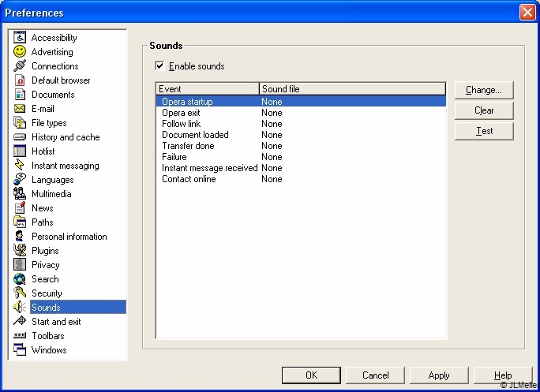Click the Default browser Opera icon
Image resolution: width=540 pixels, height=392 pixels.
pyautogui.click(x=20, y=80)
